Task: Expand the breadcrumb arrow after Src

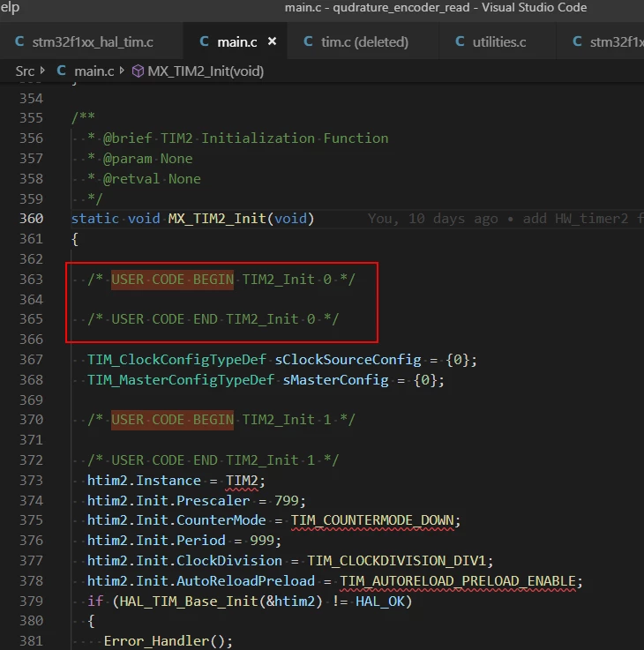Action: 42,71
